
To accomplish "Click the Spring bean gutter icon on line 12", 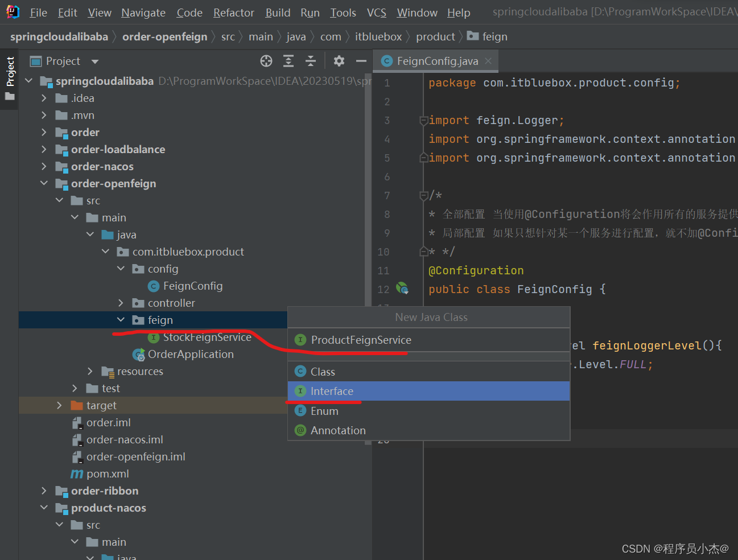I will click(x=402, y=289).
